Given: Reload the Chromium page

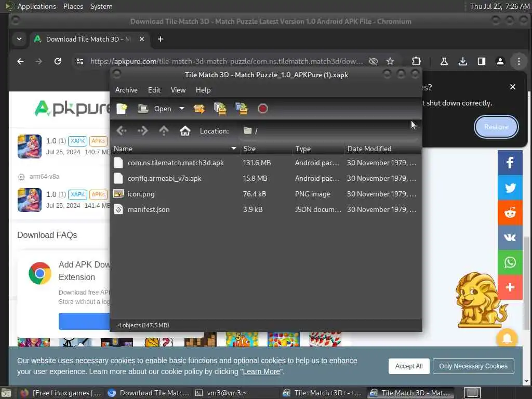Looking at the screenshot, I should pos(58,61).
